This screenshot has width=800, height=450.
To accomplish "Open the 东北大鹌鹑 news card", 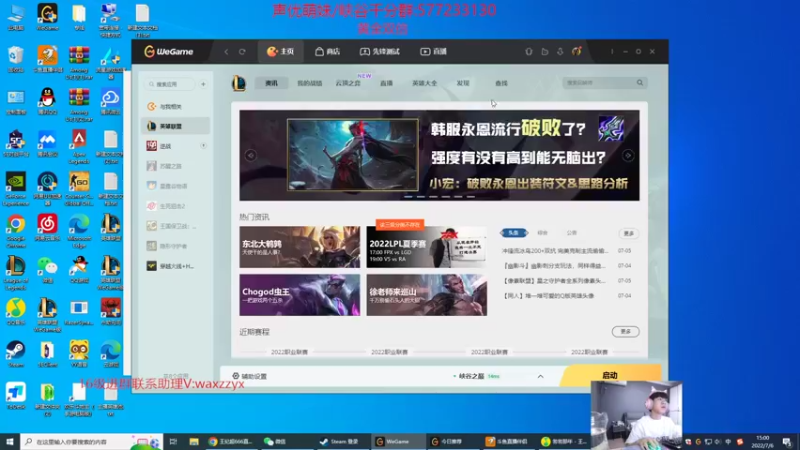I will coord(299,247).
